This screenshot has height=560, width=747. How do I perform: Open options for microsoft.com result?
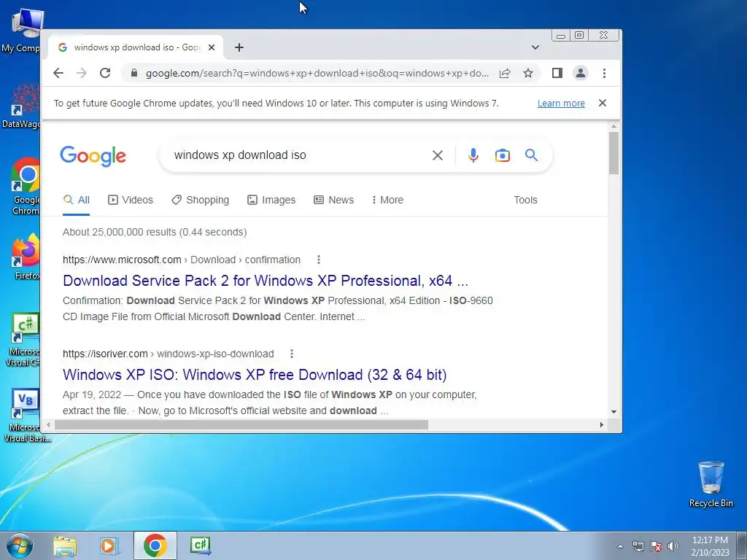(319, 260)
